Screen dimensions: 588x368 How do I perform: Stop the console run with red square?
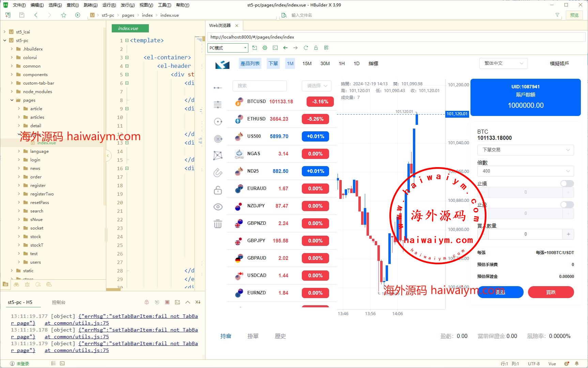pos(167,302)
